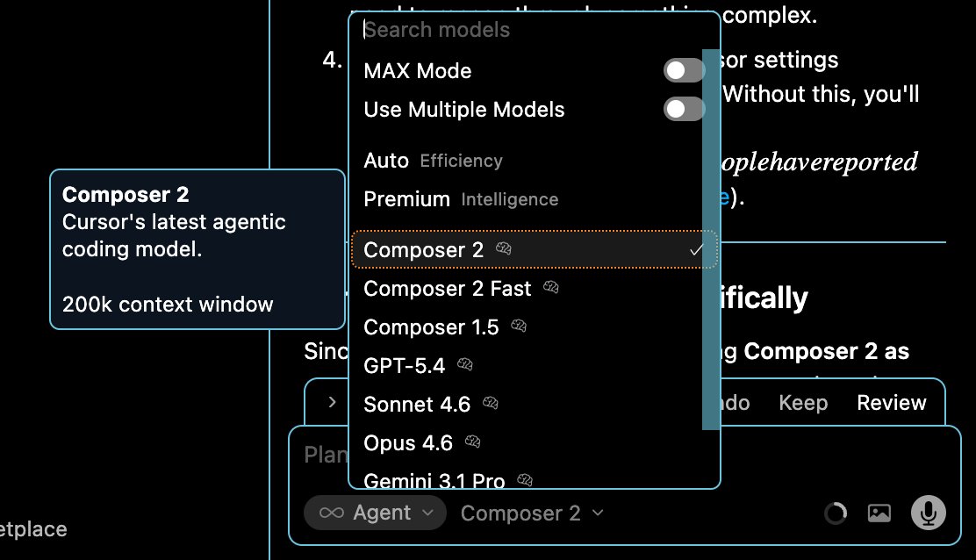The height and width of the screenshot is (560, 976).
Task: Click the Review button
Action: (892, 403)
